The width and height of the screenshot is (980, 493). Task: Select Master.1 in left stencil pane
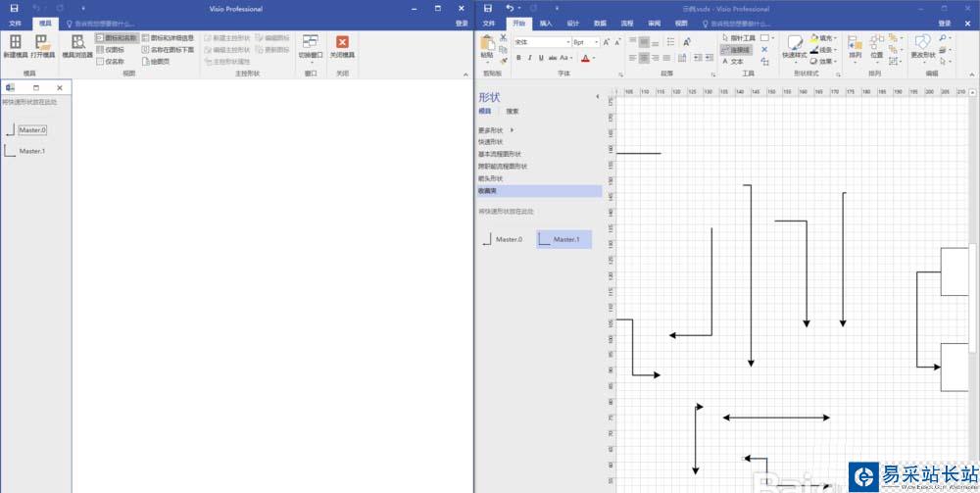(25, 151)
